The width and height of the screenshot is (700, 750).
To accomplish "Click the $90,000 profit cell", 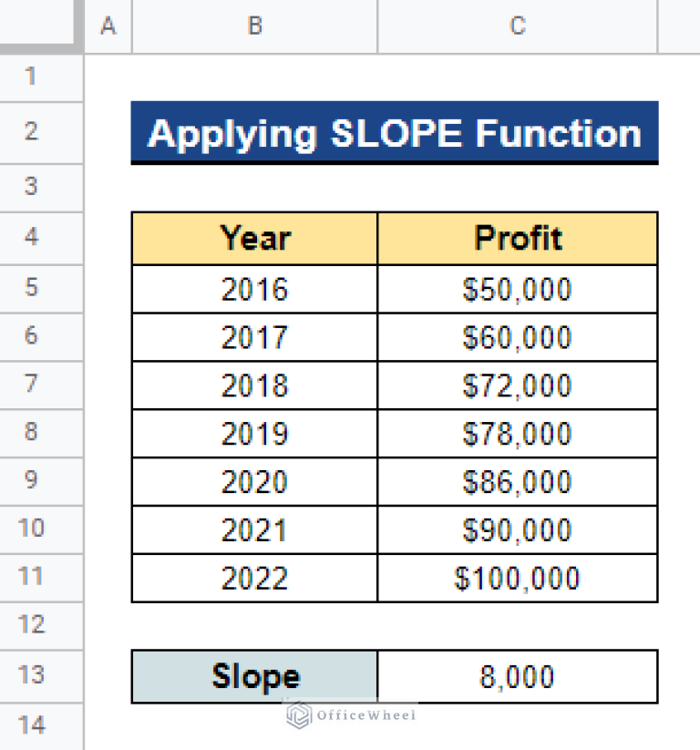I will (517, 530).
